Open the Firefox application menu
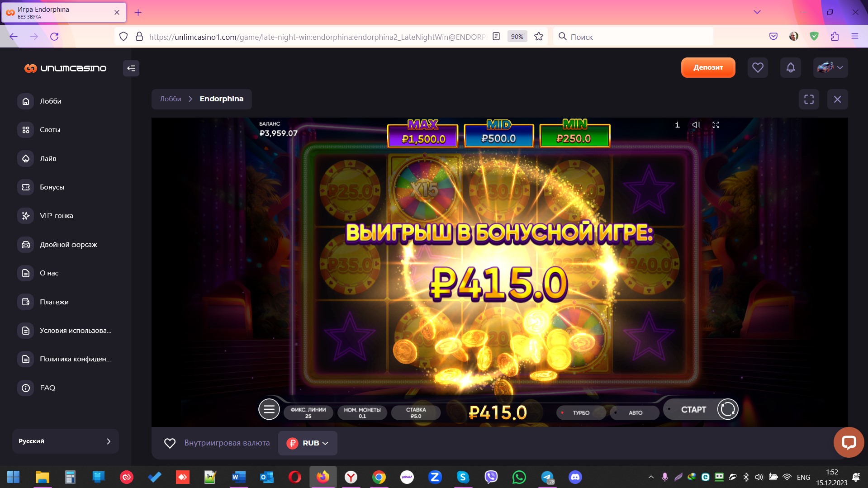 point(855,37)
